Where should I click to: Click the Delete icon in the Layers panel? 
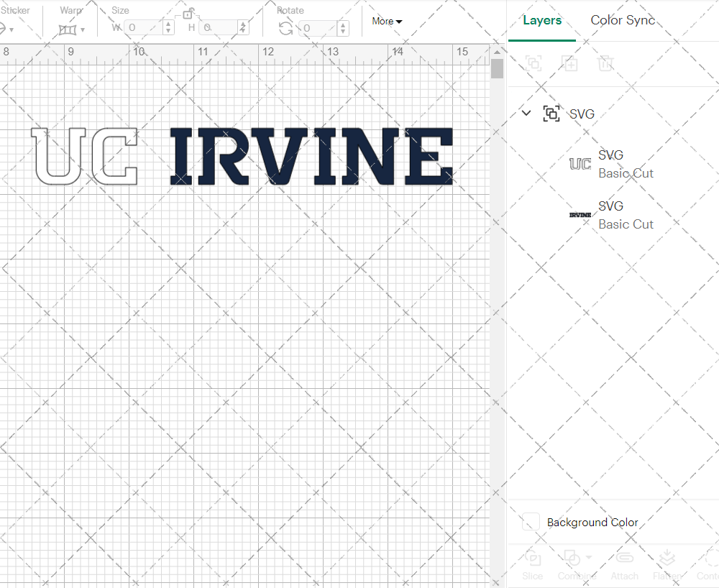(605, 63)
